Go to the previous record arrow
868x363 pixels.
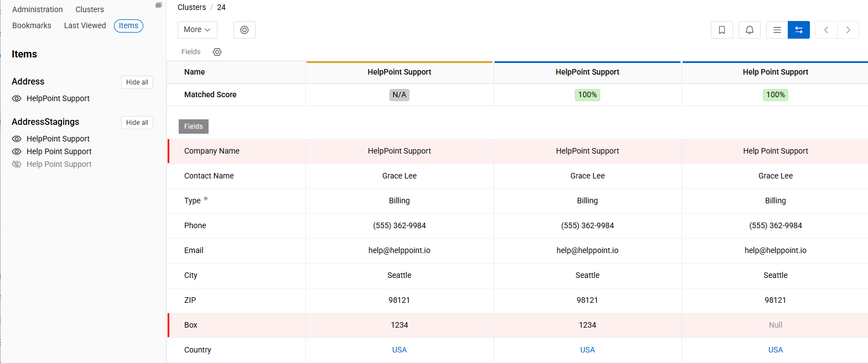click(826, 30)
